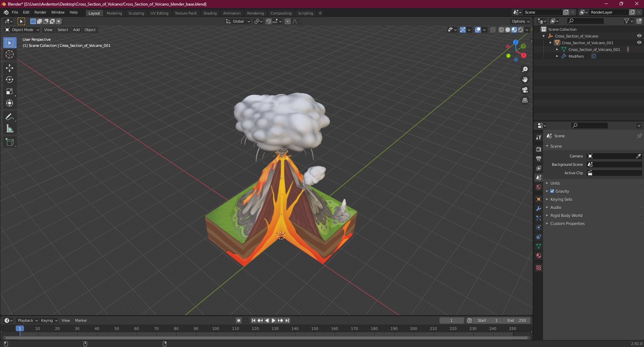Viewport: 644px width, 347px height.
Task: Open the Object Data mesh properties tab
Action: coord(539,246)
